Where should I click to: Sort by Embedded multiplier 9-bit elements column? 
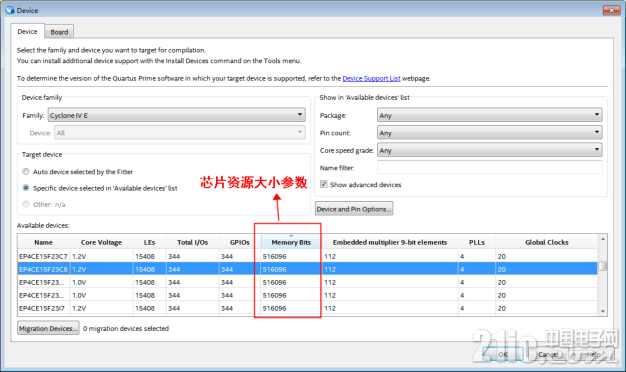pos(390,242)
